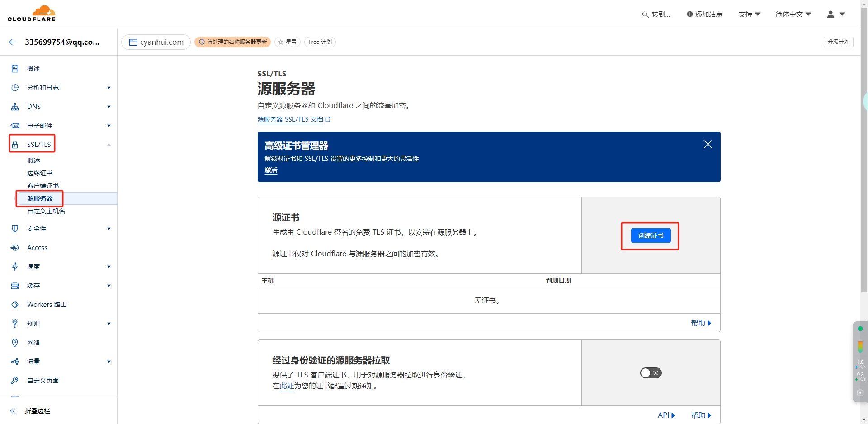868x424 pixels.
Task: Select the 源服务器 submenu item
Action: (40, 198)
